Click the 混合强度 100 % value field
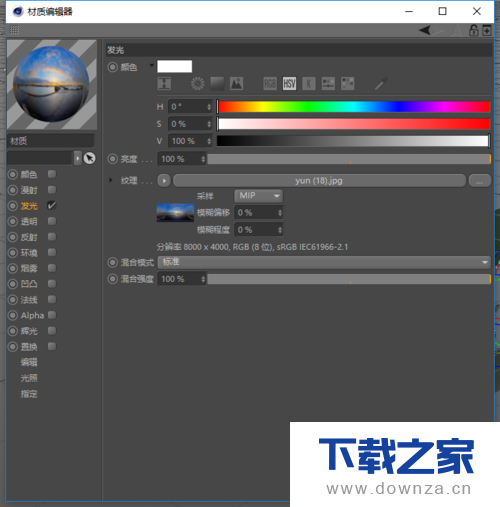The image size is (500, 507). [x=182, y=279]
